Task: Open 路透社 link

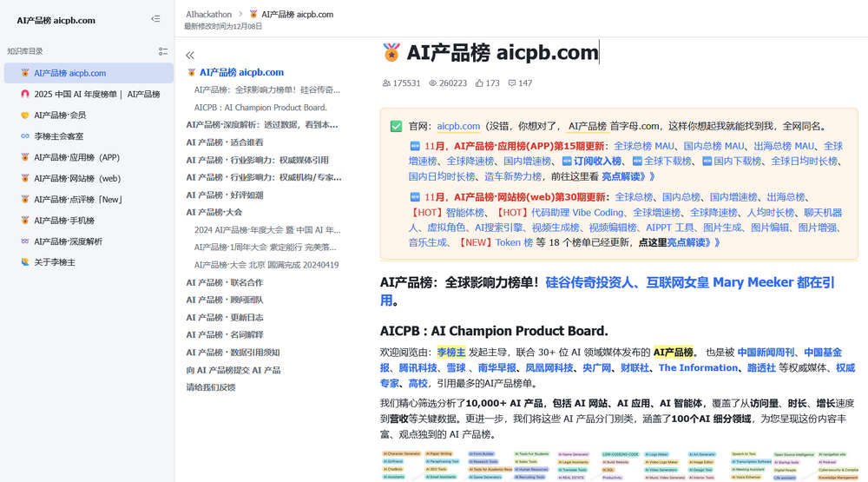Action: 761,368
